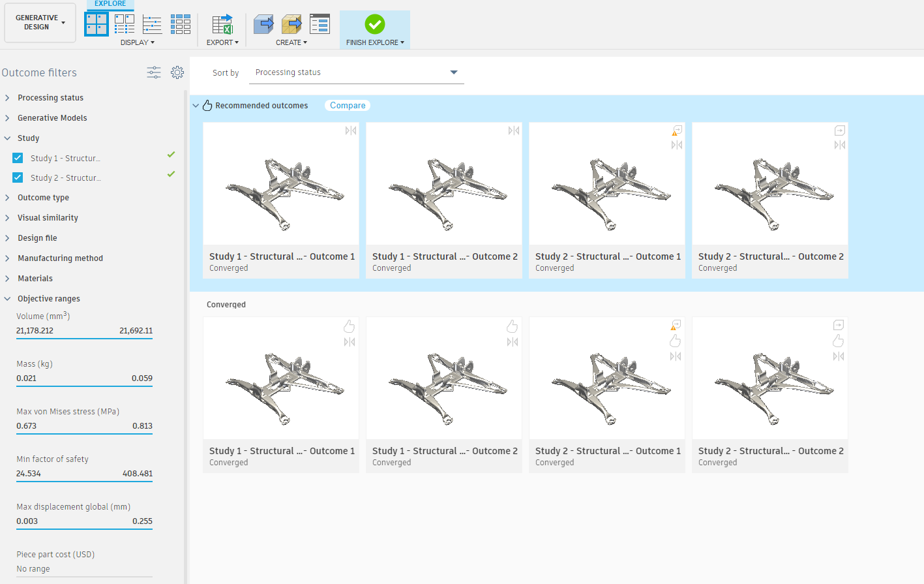Click the filter adjustment sliders icon

[153, 72]
